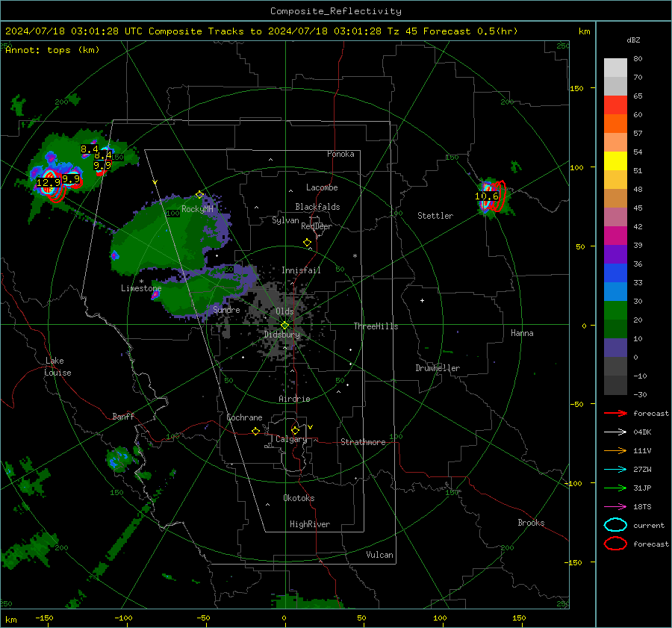Click the Strathmore label

pos(363,442)
